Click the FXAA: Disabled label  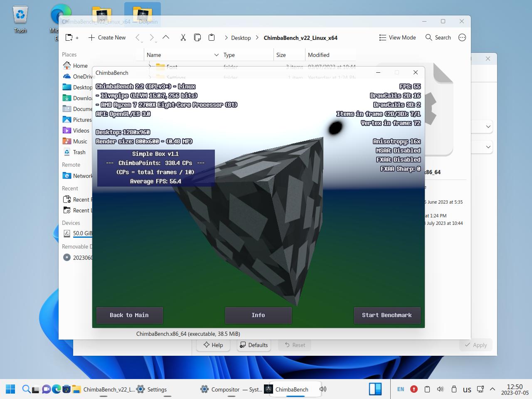(398, 160)
